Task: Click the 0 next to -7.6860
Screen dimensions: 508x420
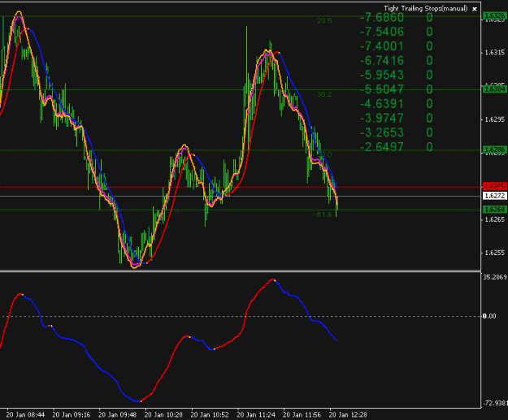Action: pyautogui.click(x=429, y=17)
